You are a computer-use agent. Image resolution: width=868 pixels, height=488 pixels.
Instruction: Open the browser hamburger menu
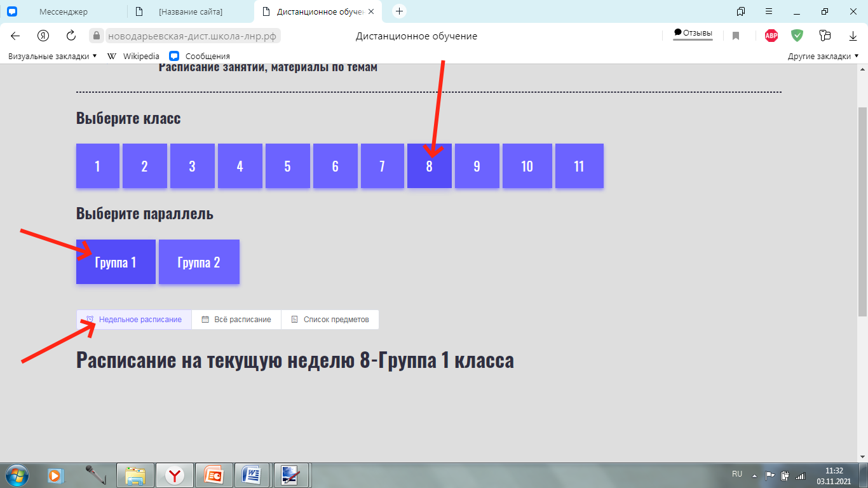click(769, 11)
